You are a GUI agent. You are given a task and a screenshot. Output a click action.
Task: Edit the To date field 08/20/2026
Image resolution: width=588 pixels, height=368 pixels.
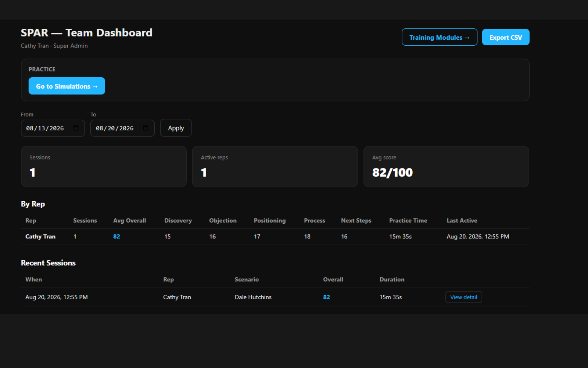tap(122, 128)
